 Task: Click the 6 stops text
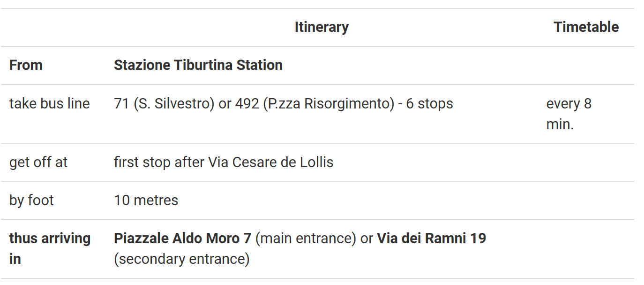tap(429, 103)
